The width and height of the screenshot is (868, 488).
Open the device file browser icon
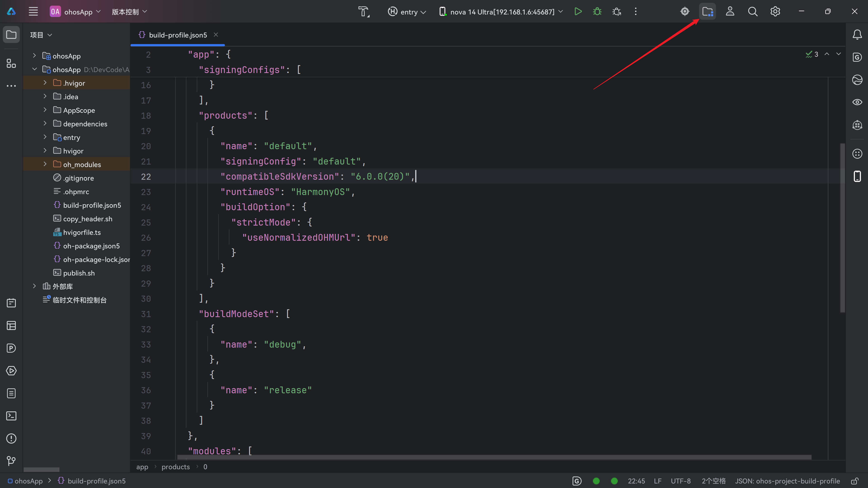click(707, 12)
